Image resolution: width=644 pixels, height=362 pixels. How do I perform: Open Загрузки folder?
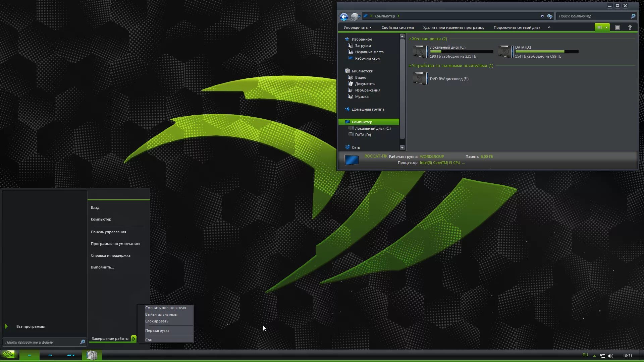tap(363, 46)
